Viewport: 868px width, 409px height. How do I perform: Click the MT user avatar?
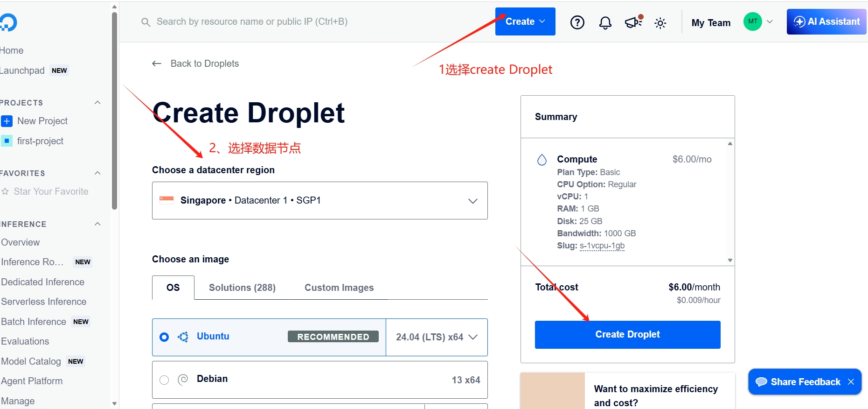coord(752,21)
